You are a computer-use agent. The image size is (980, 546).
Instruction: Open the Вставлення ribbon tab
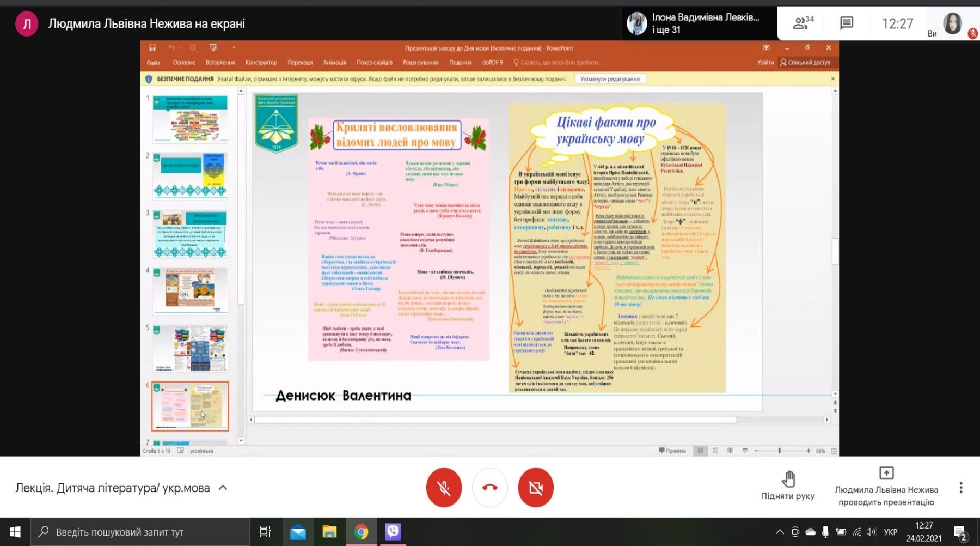click(x=220, y=63)
